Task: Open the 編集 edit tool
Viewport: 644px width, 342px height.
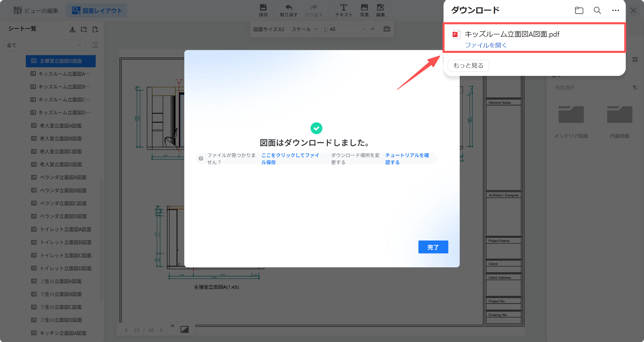Action: (380, 10)
